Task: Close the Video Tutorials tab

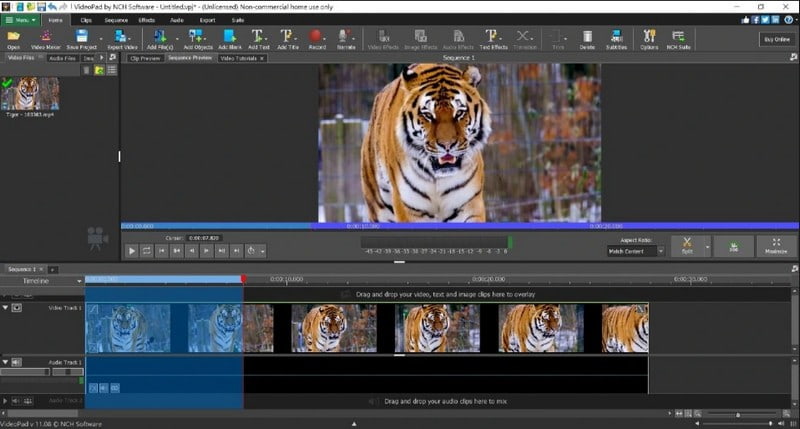Action: pos(262,58)
